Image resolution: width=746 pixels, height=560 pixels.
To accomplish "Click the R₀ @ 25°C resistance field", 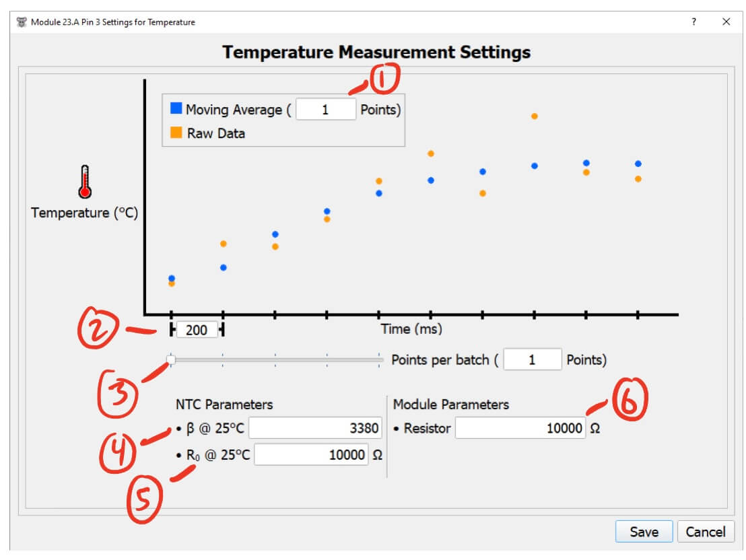I will 311,455.
